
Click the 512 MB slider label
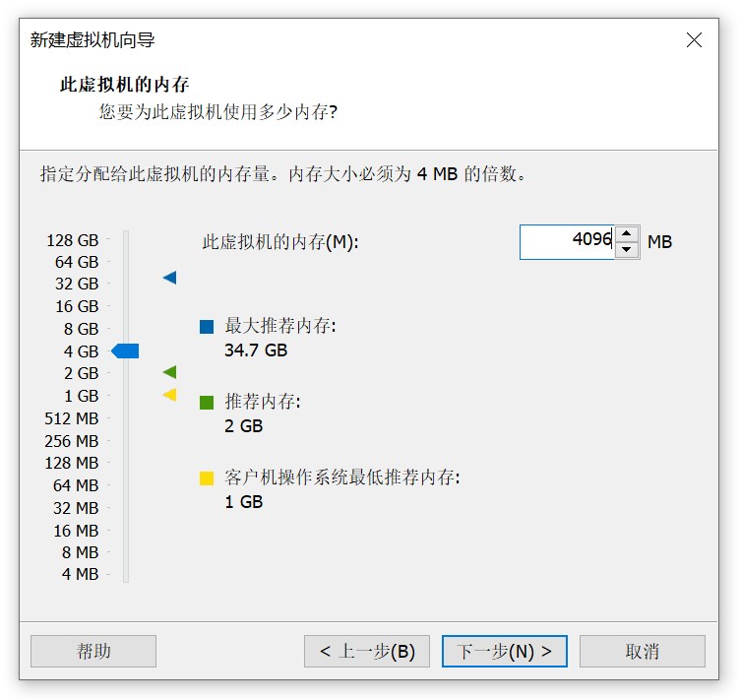72,418
